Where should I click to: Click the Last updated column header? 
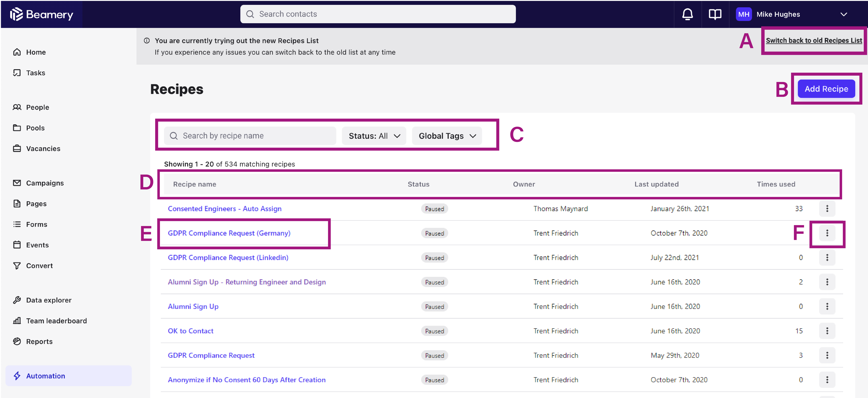(656, 184)
